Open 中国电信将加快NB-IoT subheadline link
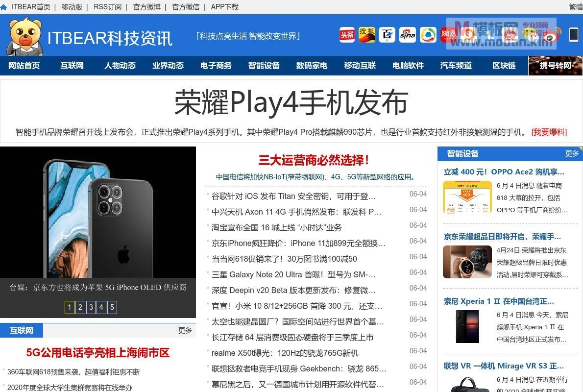This screenshot has height=392, width=583. [x=316, y=177]
